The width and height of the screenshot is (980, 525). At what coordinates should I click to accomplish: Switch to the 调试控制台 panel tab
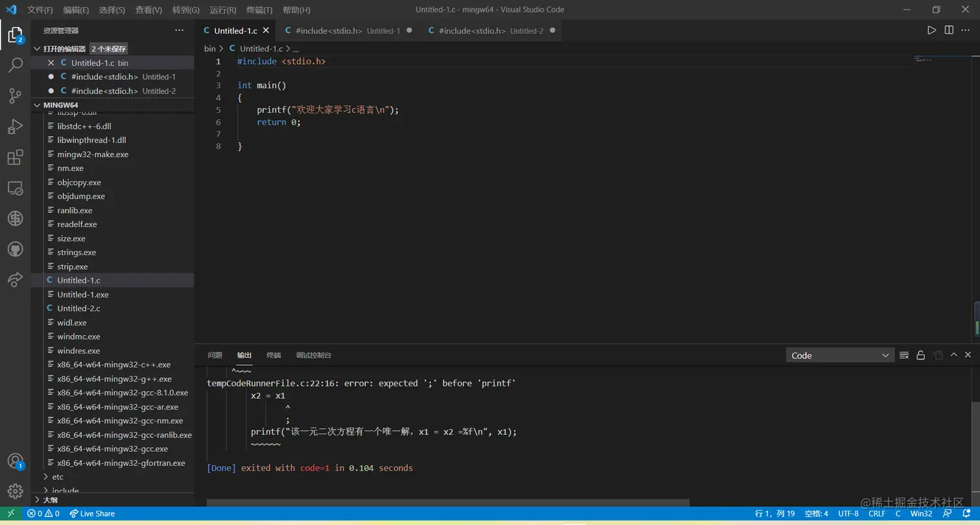[314, 355]
